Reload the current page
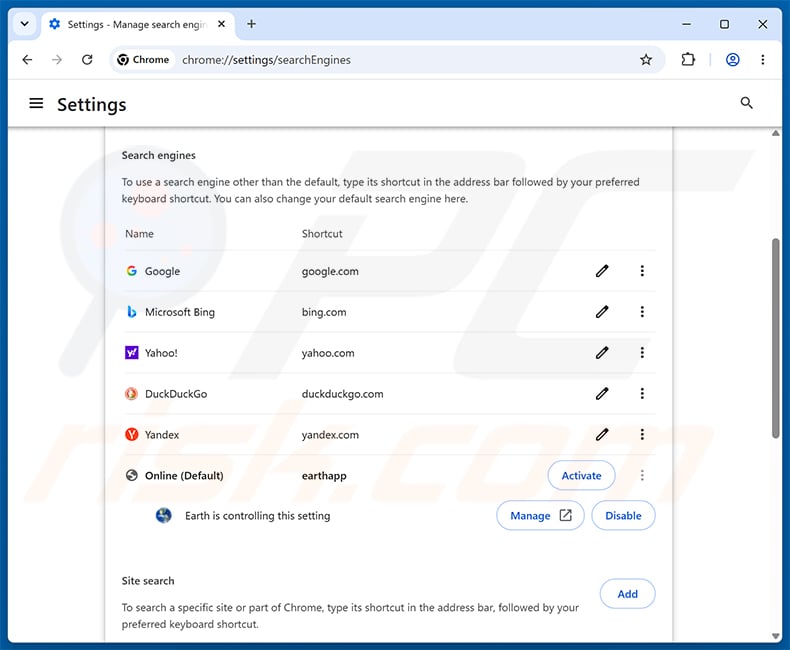This screenshot has width=790, height=650. tap(87, 59)
